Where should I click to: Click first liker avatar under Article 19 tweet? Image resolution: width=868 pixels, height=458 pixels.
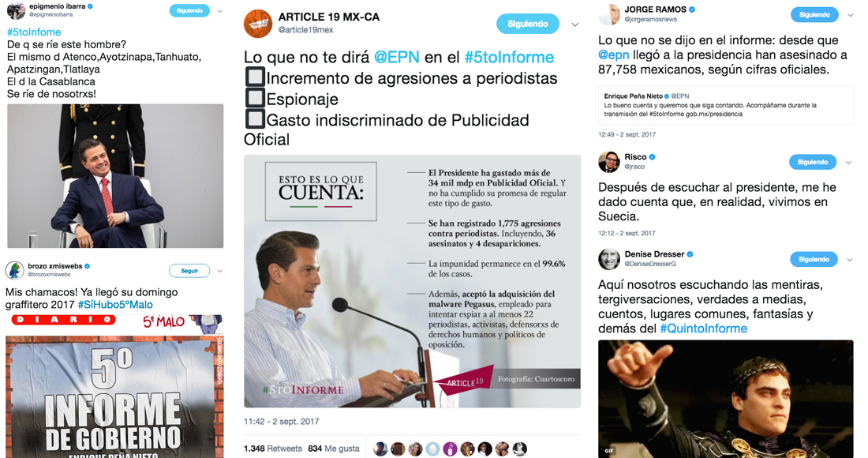pyautogui.click(x=380, y=449)
